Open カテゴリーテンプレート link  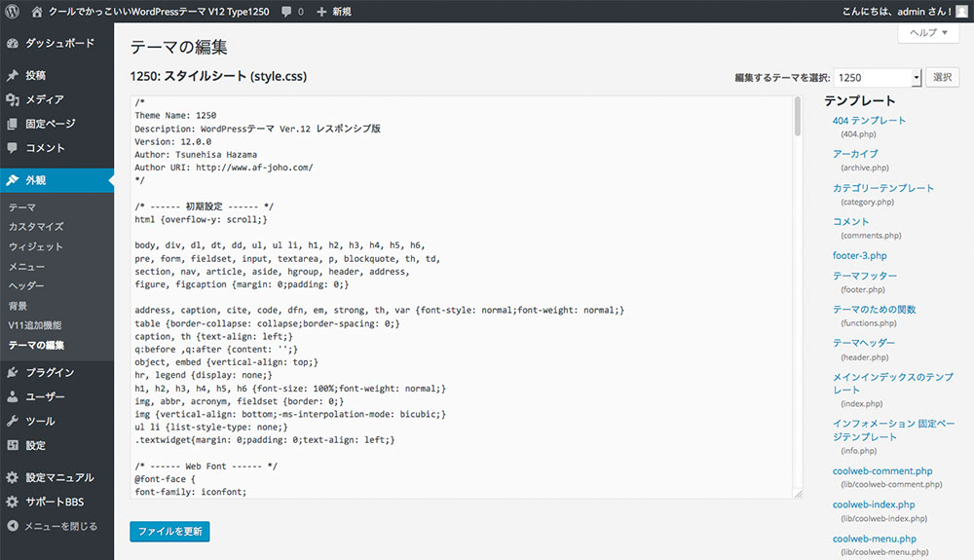(883, 188)
